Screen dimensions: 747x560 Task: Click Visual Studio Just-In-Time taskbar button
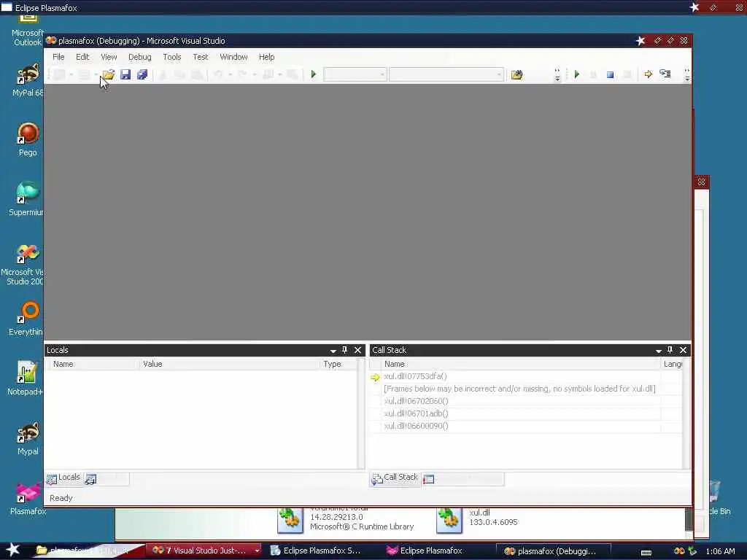[x=203, y=551]
